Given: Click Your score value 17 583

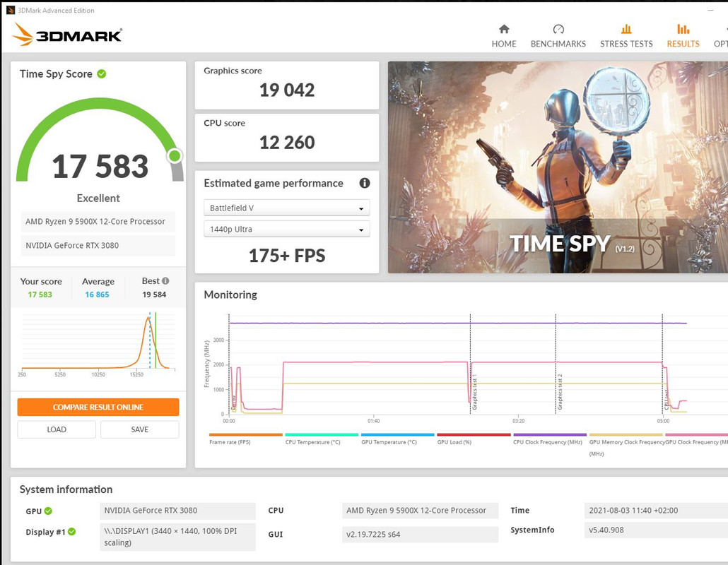Looking at the screenshot, I should [40, 295].
